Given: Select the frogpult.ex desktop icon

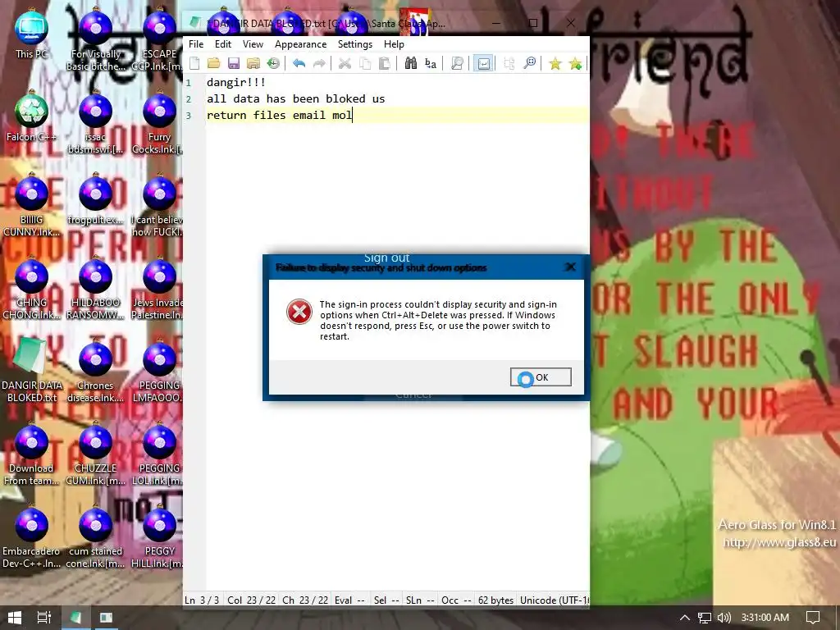Looking at the screenshot, I should 95,199.
